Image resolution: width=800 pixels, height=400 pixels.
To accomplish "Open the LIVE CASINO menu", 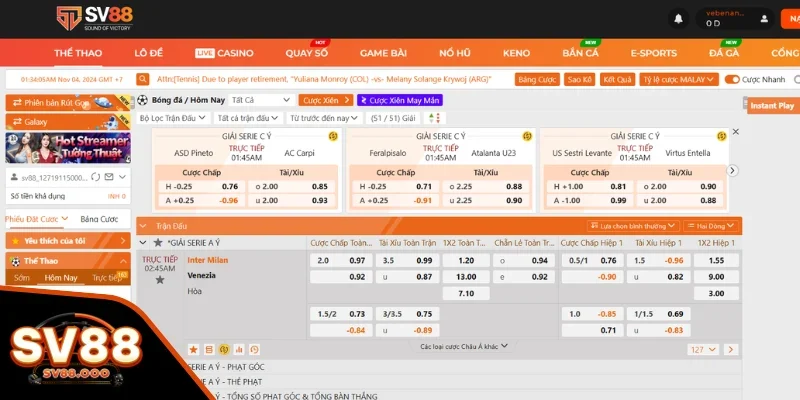I will coord(224,53).
